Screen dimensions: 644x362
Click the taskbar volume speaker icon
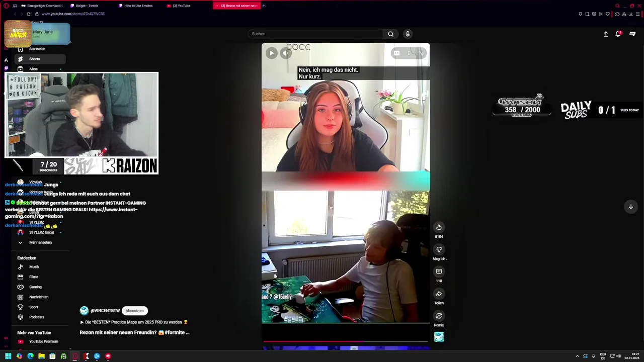pos(618,356)
